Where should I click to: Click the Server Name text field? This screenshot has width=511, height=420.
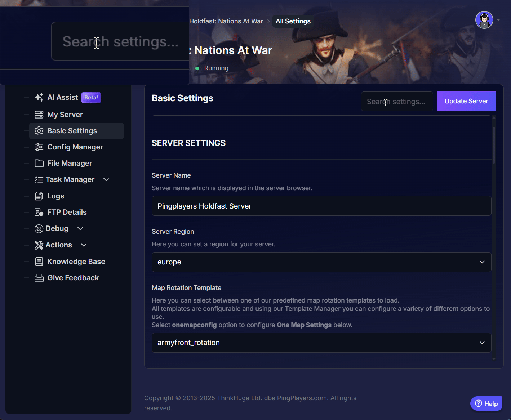pos(321,206)
